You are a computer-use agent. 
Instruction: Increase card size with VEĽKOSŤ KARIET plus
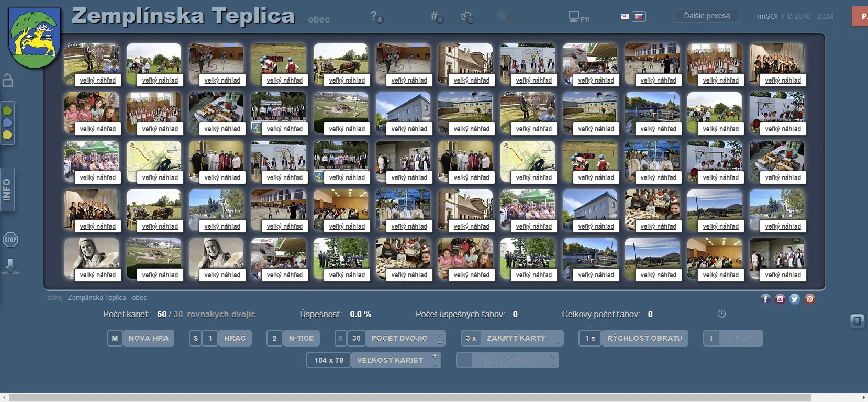click(x=435, y=356)
